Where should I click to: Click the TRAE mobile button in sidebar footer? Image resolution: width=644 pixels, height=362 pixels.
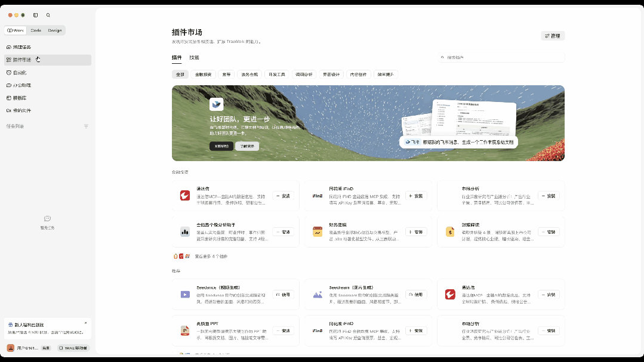click(73, 348)
